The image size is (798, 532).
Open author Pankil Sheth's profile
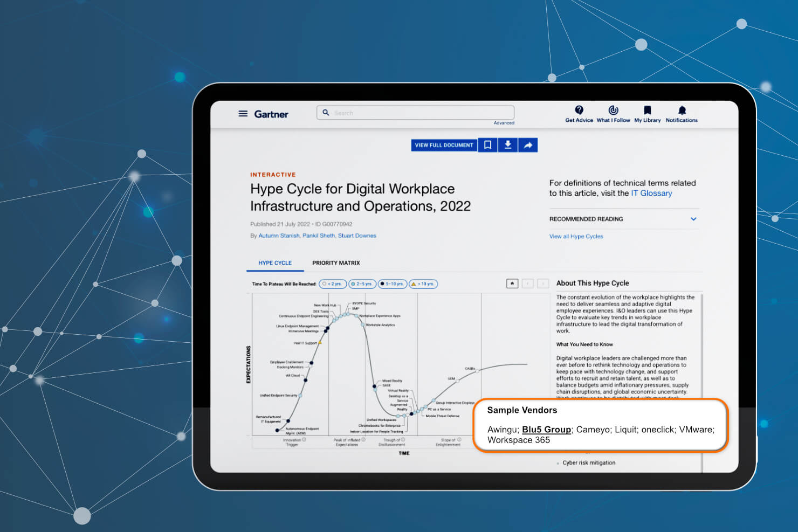[319, 236]
